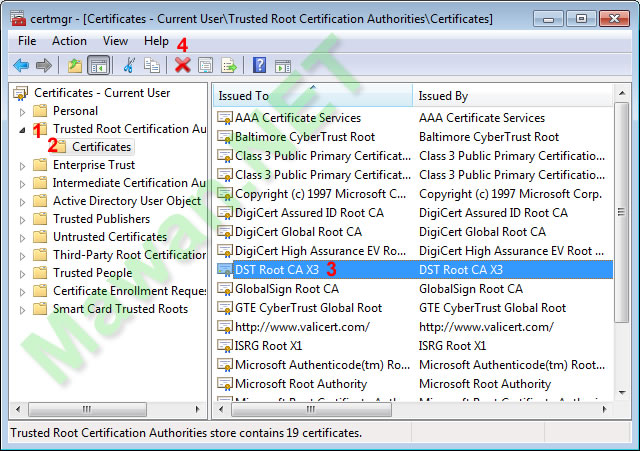Click the folder icon of Smart Card Trusted Roots
The image size is (640, 451).
[40, 309]
